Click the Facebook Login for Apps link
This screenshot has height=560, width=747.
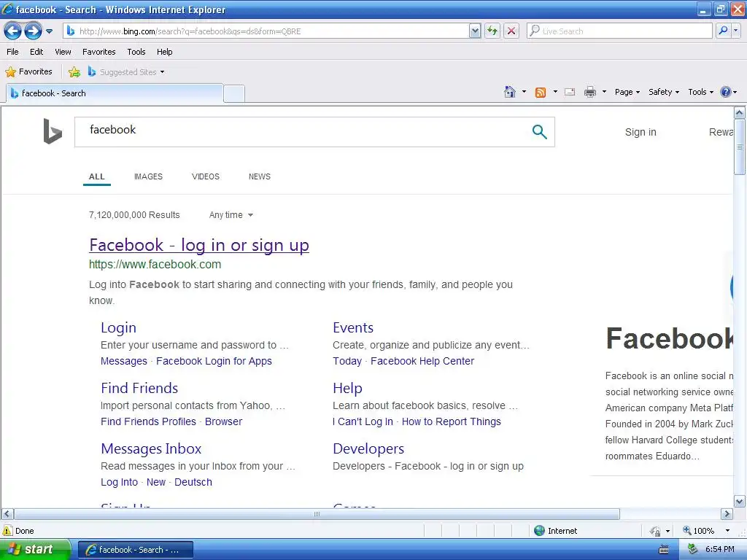coord(214,361)
